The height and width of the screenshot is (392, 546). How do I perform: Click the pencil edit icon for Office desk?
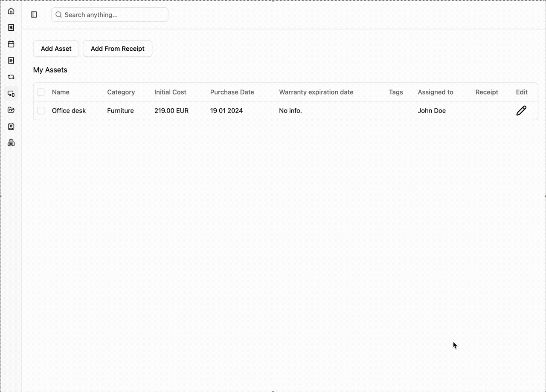521,111
